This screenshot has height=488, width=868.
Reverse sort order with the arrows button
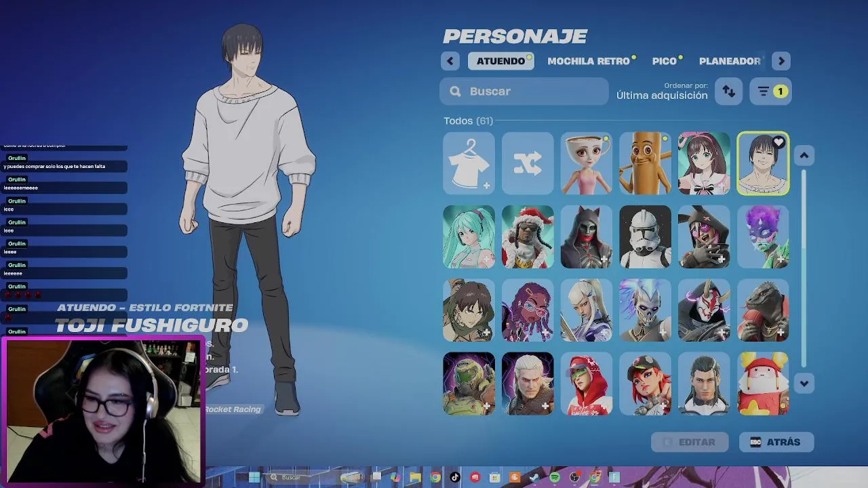[729, 91]
